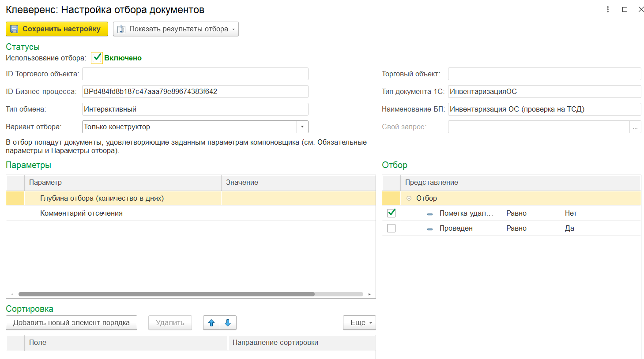The width and height of the screenshot is (644, 359).
Task: Click the ellipsis button of Свой запрос
Action: pyautogui.click(x=635, y=127)
